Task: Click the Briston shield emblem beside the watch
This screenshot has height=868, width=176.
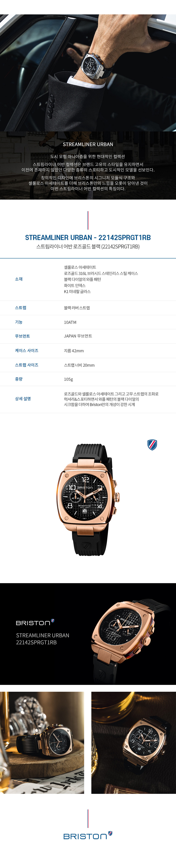Action: (x=152, y=445)
